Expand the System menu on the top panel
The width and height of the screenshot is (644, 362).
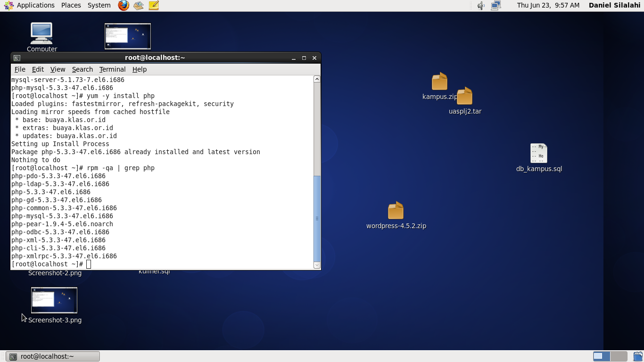99,5
